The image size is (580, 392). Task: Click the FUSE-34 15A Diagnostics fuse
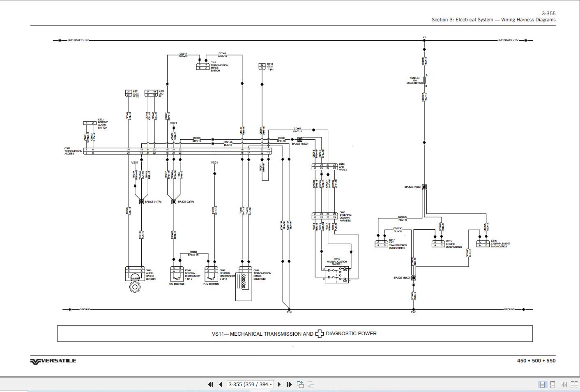pos(424,81)
